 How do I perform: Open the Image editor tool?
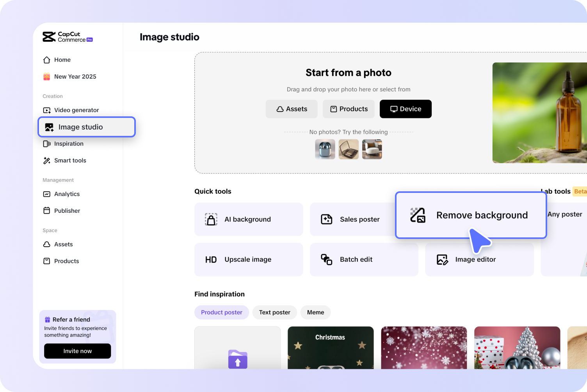(479, 259)
